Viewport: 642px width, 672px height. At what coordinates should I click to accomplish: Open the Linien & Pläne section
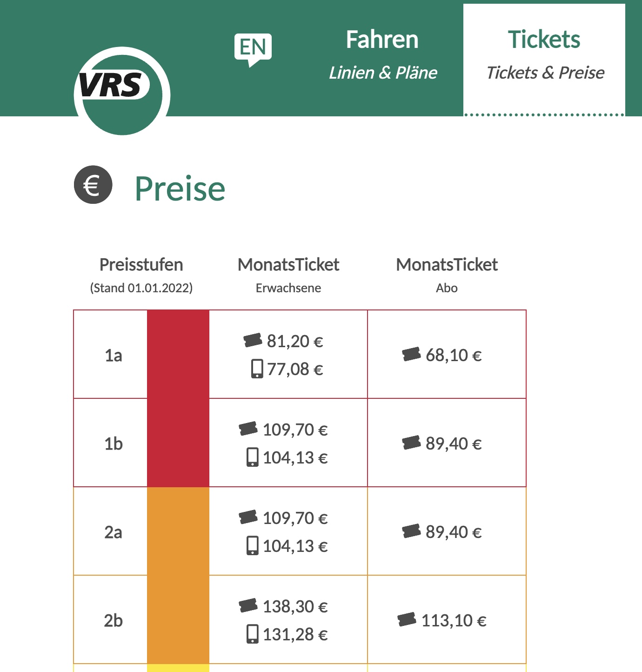[x=383, y=73]
